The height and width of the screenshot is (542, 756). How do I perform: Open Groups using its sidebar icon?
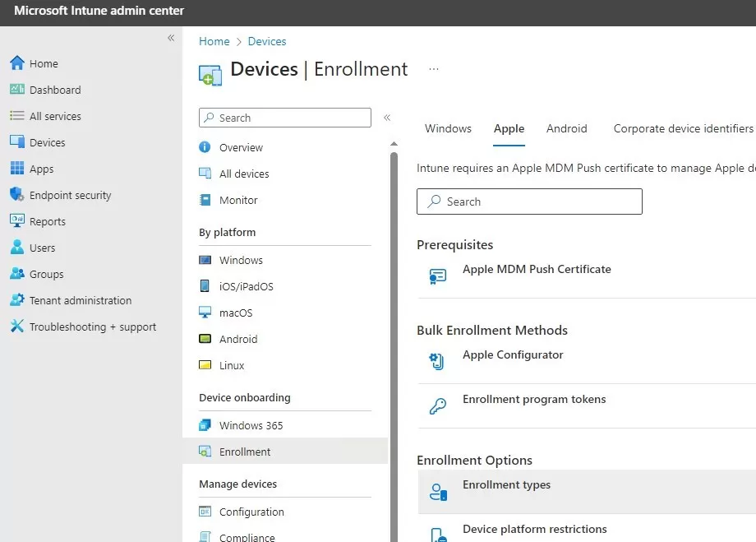coord(16,274)
